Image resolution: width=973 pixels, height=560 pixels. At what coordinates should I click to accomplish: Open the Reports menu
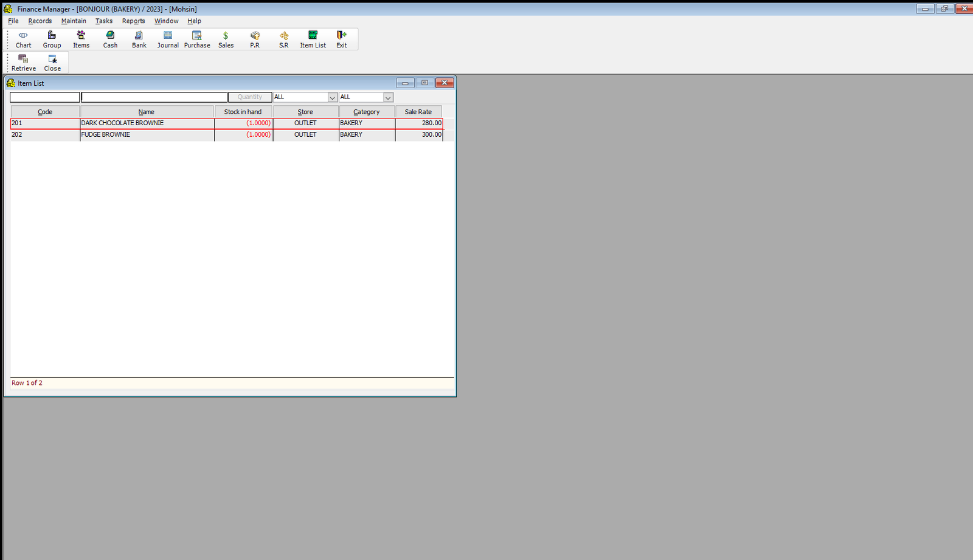tap(133, 21)
